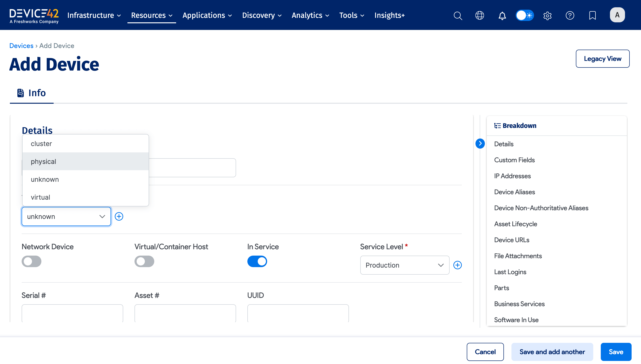Open the settings gear icon
This screenshot has width=641, height=364.
pyautogui.click(x=547, y=16)
